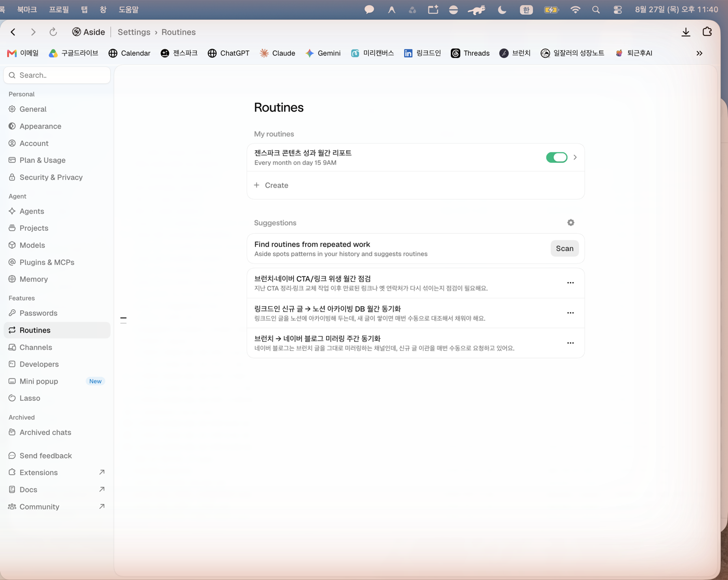This screenshot has height=580, width=728.
Task: Open Security & Privacy settings
Action: point(57,177)
